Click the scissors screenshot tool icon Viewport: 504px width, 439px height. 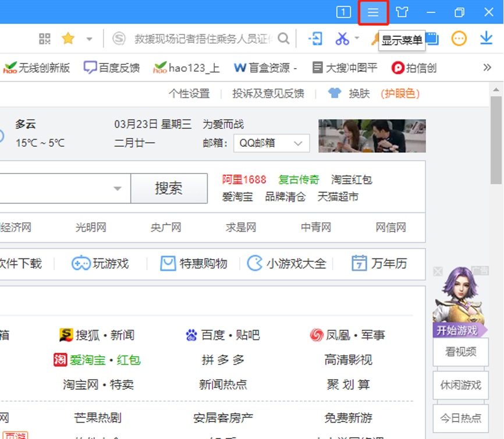tap(342, 39)
